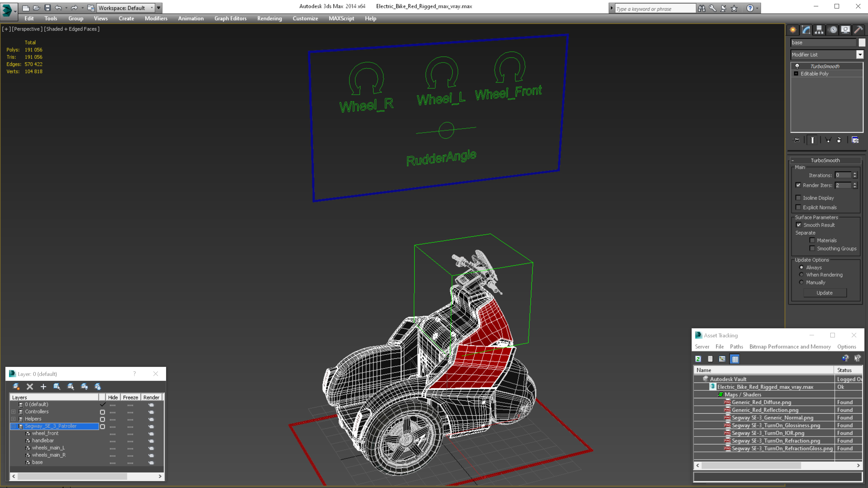Click the Refresh icon in Asset Tracking

pyautogui.click(x=698, y=359)
